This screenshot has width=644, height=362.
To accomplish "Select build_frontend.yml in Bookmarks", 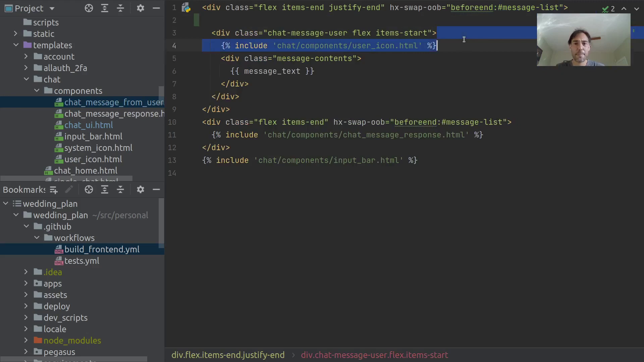I will [x=102, y=249].
